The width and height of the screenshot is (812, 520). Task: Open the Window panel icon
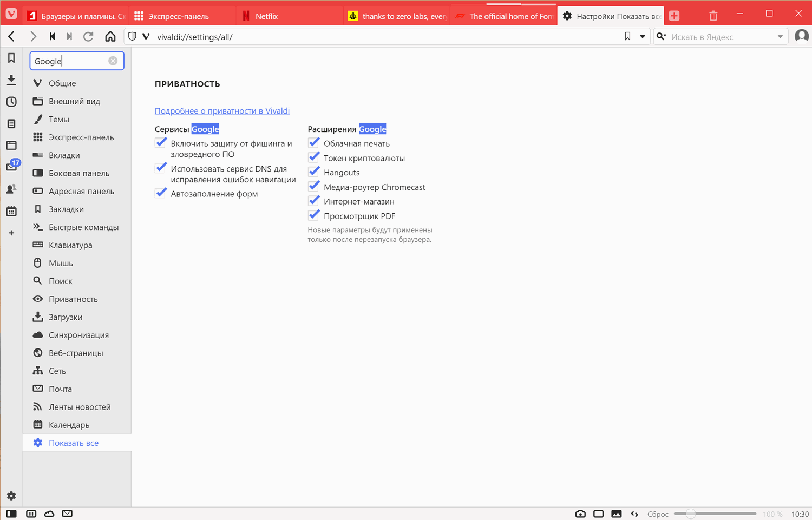tap(11, 145)
